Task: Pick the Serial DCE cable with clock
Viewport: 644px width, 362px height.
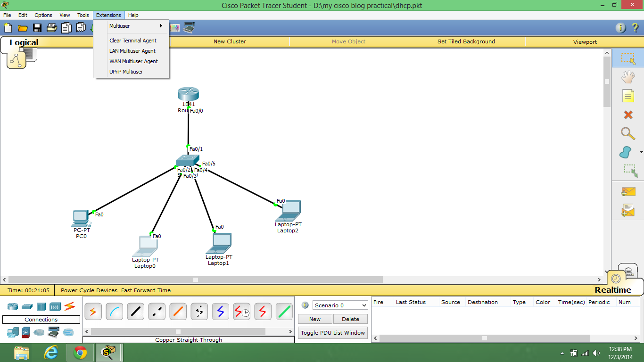Action: click(x=242, y=312)
